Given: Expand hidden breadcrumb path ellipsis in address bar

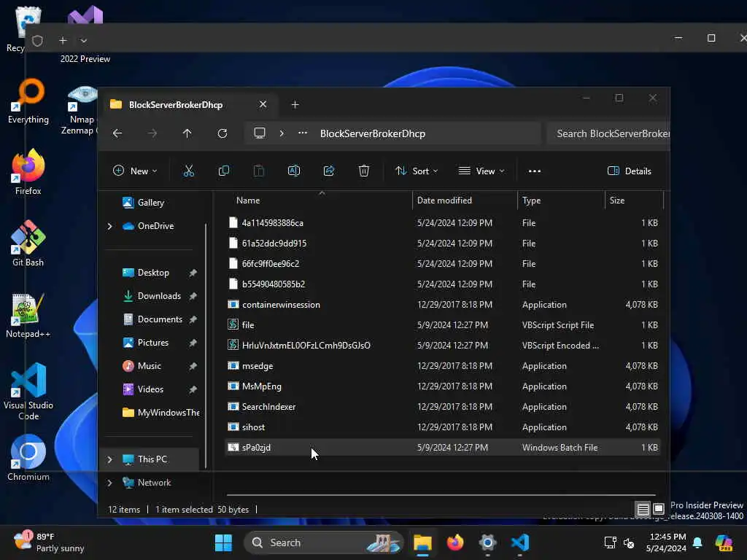Looking at the screenshot, I should (x=303, y=133).
